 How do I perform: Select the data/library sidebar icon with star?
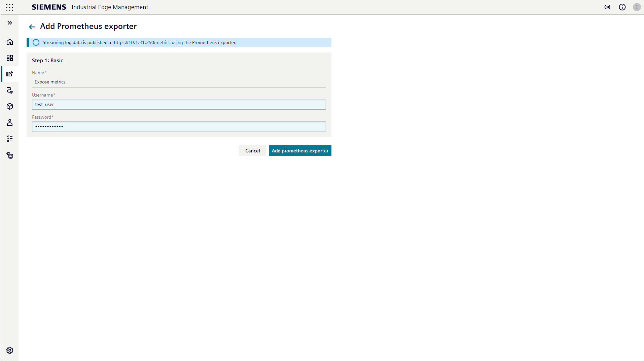tap(10, 74)
